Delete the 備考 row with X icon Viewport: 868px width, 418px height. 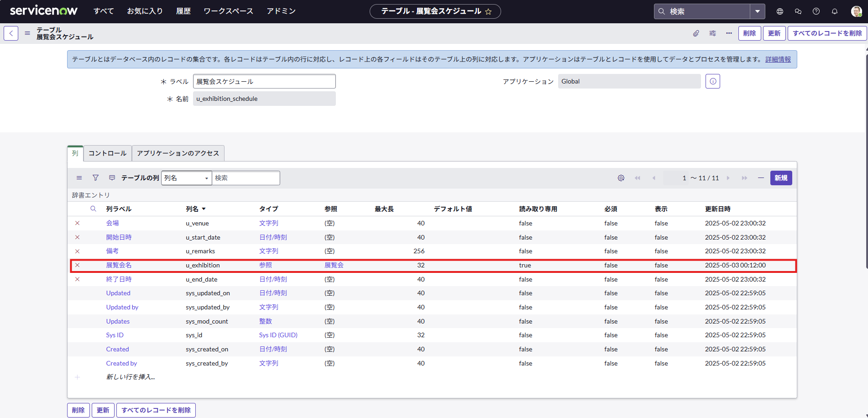pyautogui.click(x=78, y=251)
